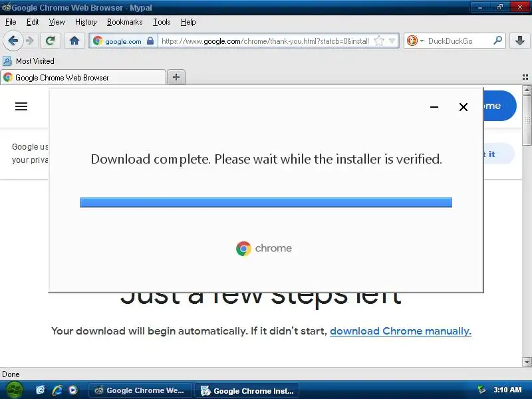Viewport: 532px width, 399px height.
Task: Click the partially hidden blue Chrome button
Action: click(500, 106)
